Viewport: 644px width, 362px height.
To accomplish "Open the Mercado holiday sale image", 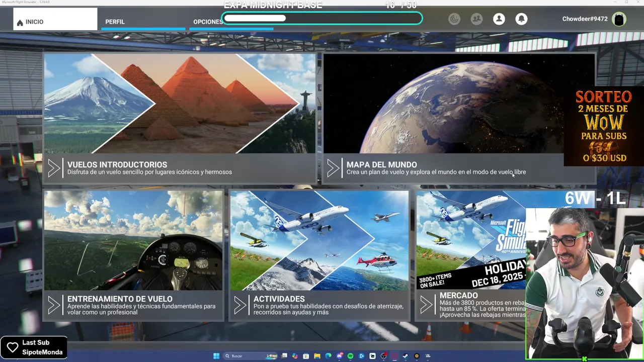I will [x=471, y=240].
